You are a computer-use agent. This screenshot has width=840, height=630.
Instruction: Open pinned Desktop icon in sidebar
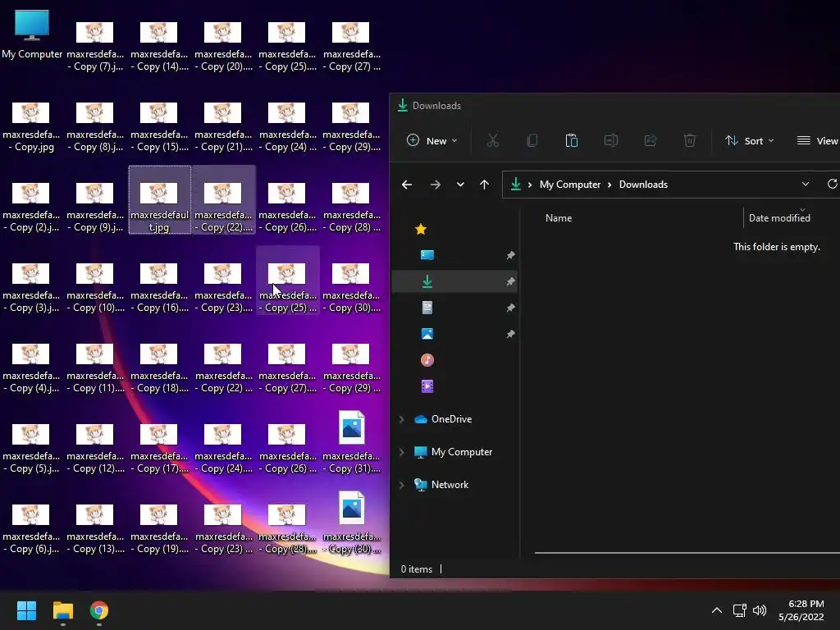coord(427,255)
